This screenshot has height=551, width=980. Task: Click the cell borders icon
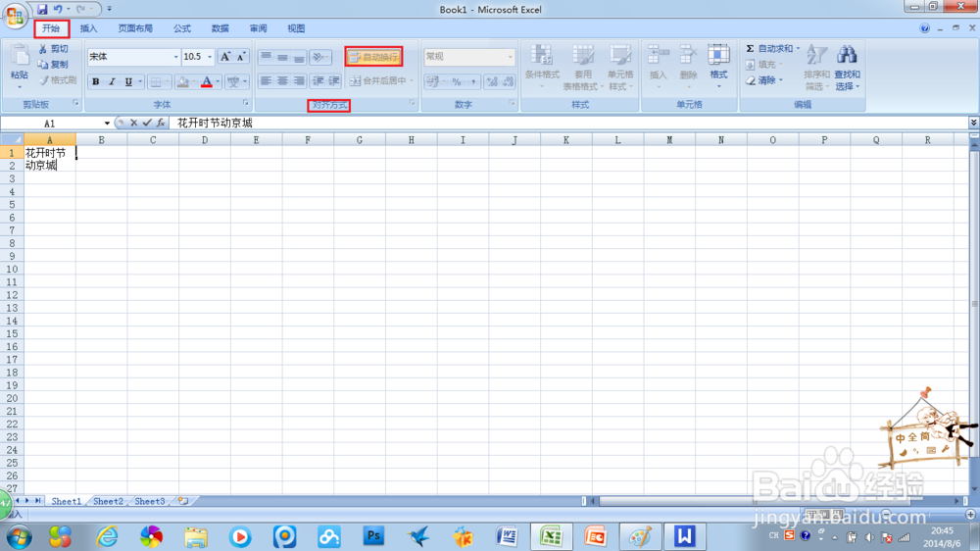coord(156,81)
